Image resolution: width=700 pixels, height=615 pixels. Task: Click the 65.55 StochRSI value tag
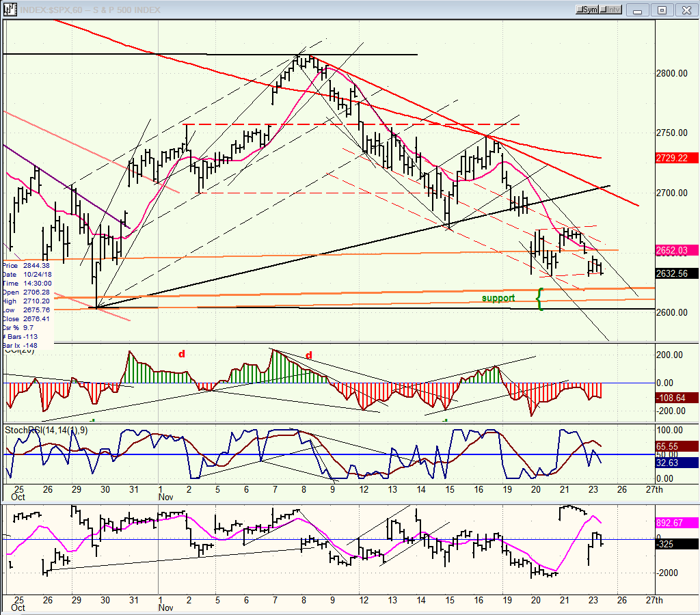(677, 446)
